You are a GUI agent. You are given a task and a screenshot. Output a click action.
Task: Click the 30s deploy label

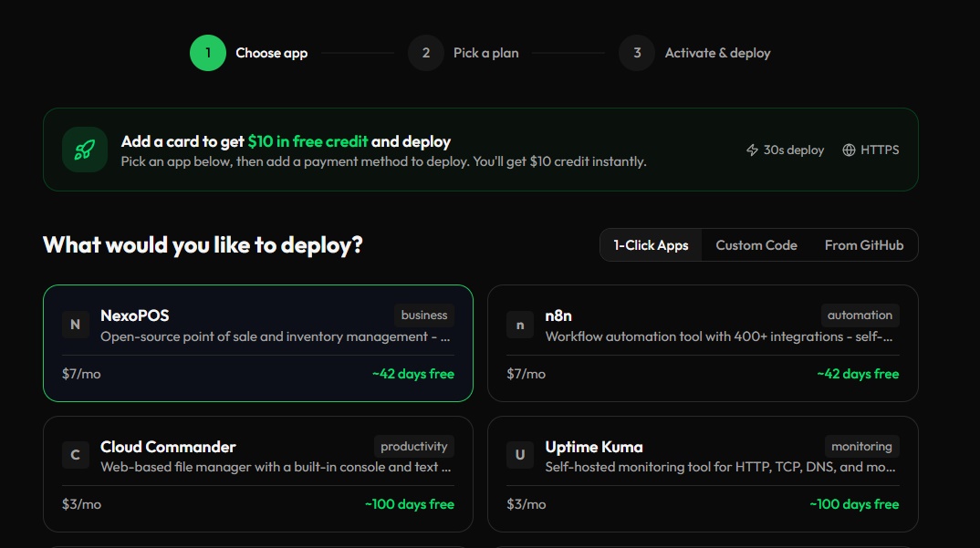(794, 150)
